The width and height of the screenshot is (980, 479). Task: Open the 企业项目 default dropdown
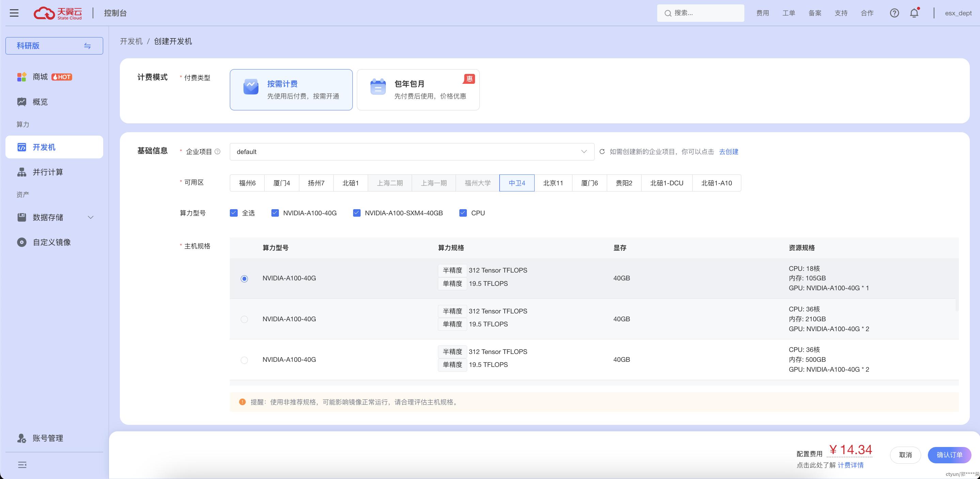tap(412, 152)
